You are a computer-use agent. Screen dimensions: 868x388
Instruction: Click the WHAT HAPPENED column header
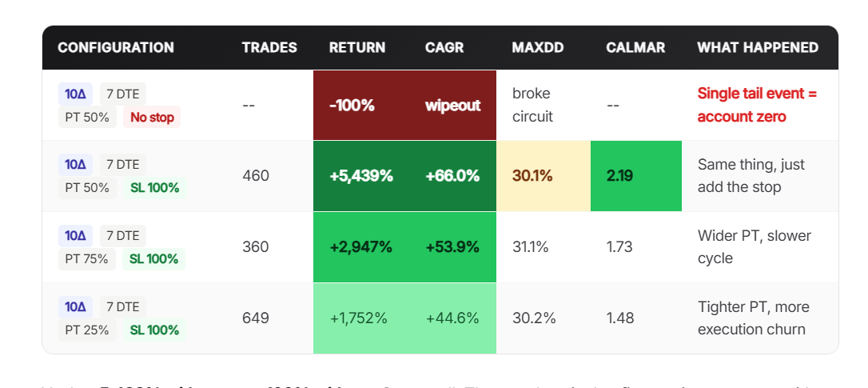(x=757, y=47)
